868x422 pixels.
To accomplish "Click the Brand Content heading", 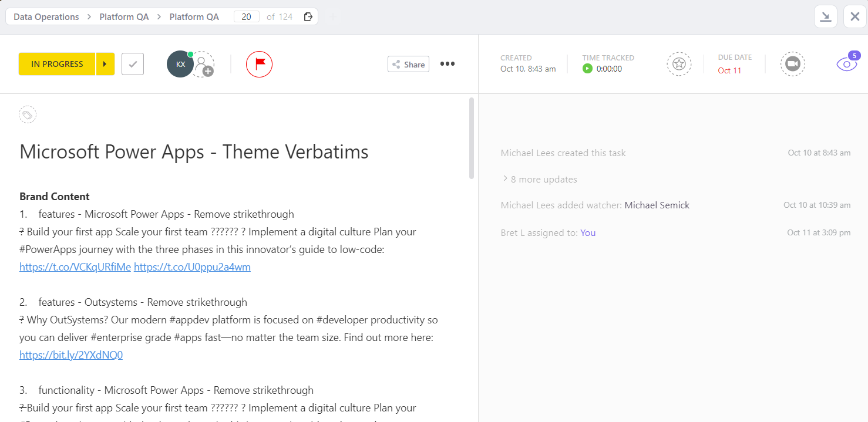I will coord(55,197).
